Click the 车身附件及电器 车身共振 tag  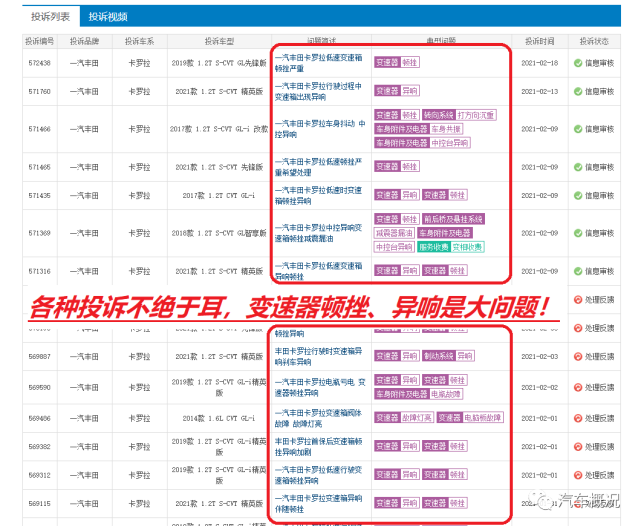(x=419, y=129)
